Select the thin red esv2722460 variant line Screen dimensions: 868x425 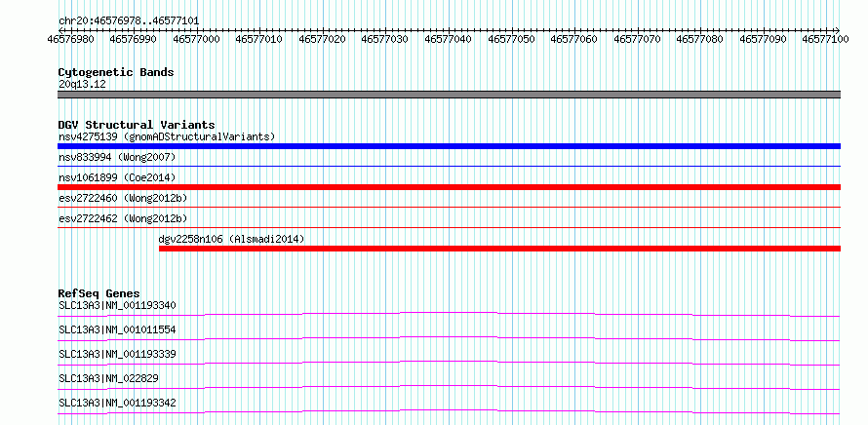tap(449, 207)
